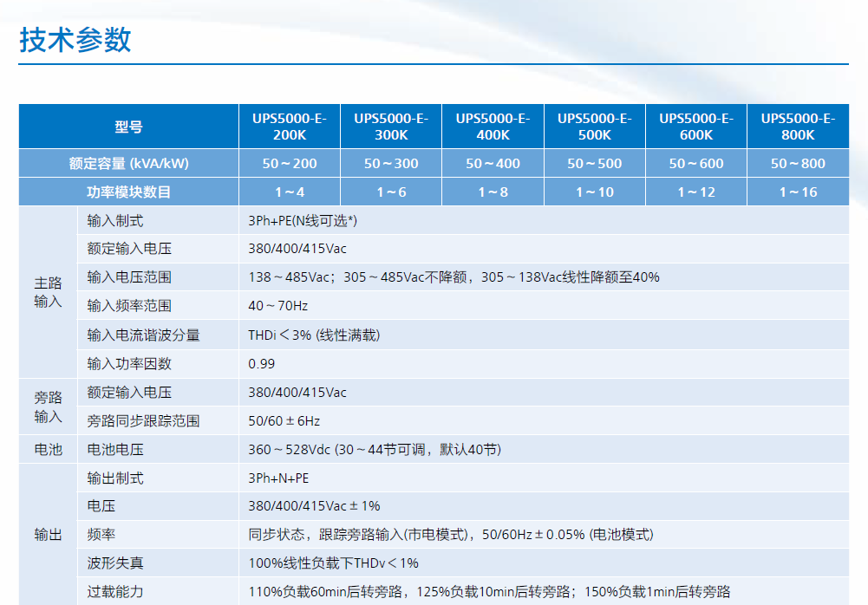Select the 型号 header cell
This screenshot has width=868, height=605.
click(x=129, y=127)
